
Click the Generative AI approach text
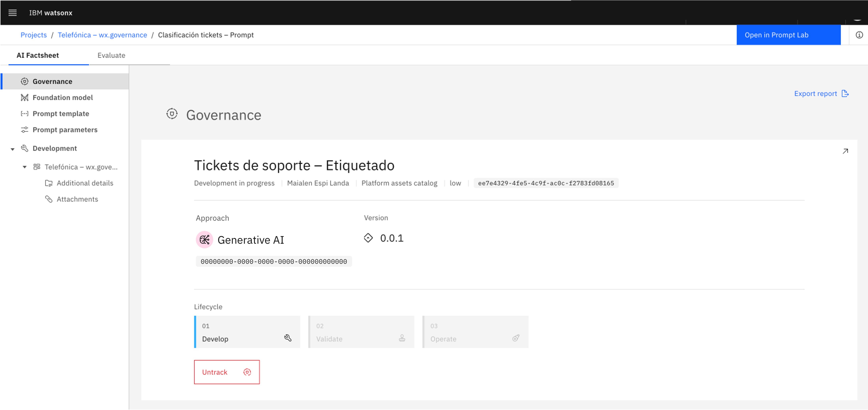click(x=251, y=240)
